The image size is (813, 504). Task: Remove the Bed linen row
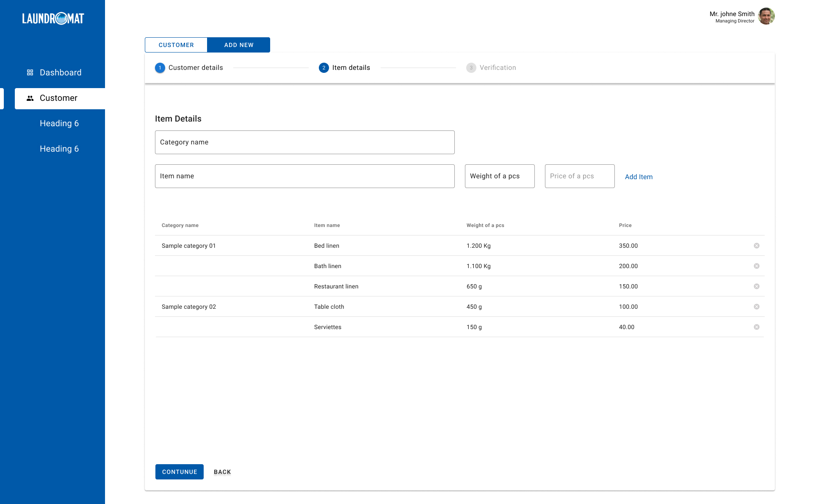point(756,246)
